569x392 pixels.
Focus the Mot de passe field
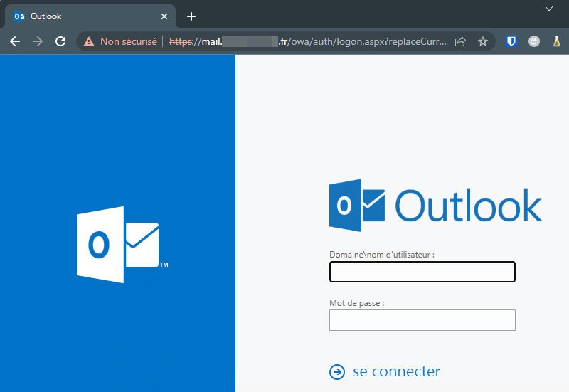click(422, 320)
